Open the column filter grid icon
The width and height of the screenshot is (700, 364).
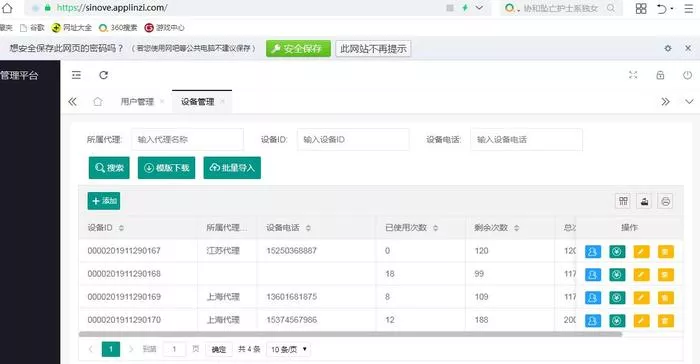click(x=623, y=201)
